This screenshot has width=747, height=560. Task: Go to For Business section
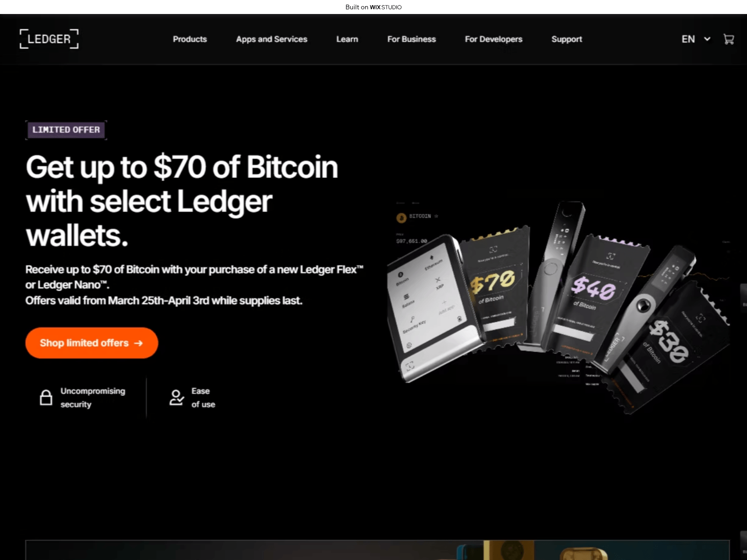click(x=411, y=39)
